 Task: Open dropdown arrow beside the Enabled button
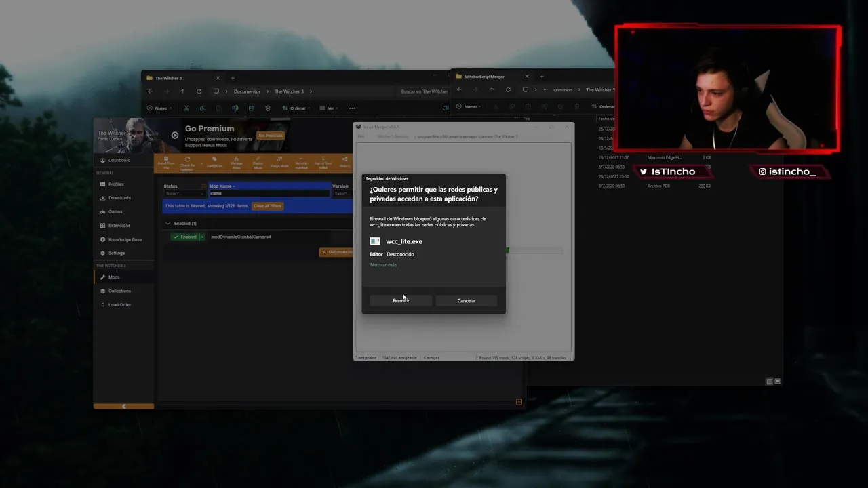coord(201,237)
